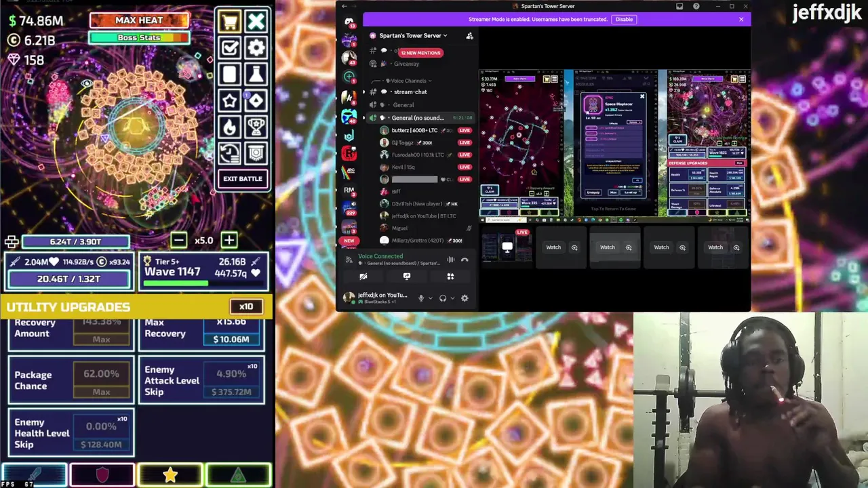Image resolution: width=868 pixels, height=488 pixels.
Task: Click the Boss Stats bar
Action: [139, 38]
